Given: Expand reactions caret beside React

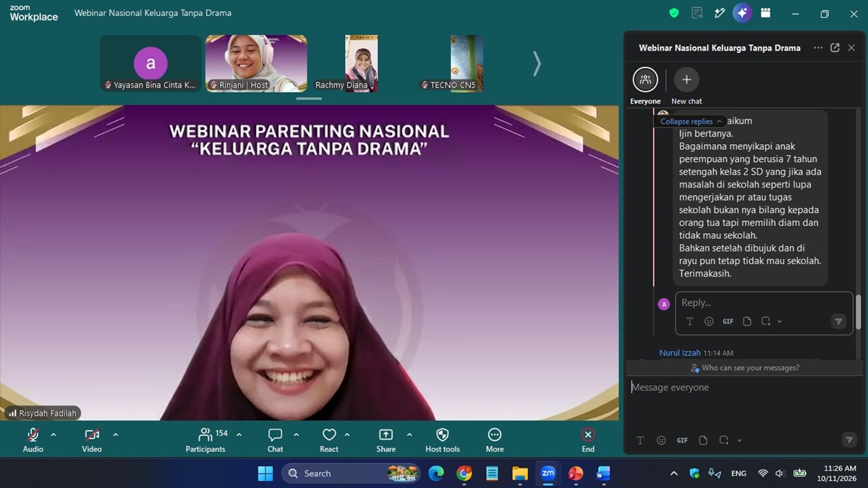Looking at the screenshot, I should point(347,434).
